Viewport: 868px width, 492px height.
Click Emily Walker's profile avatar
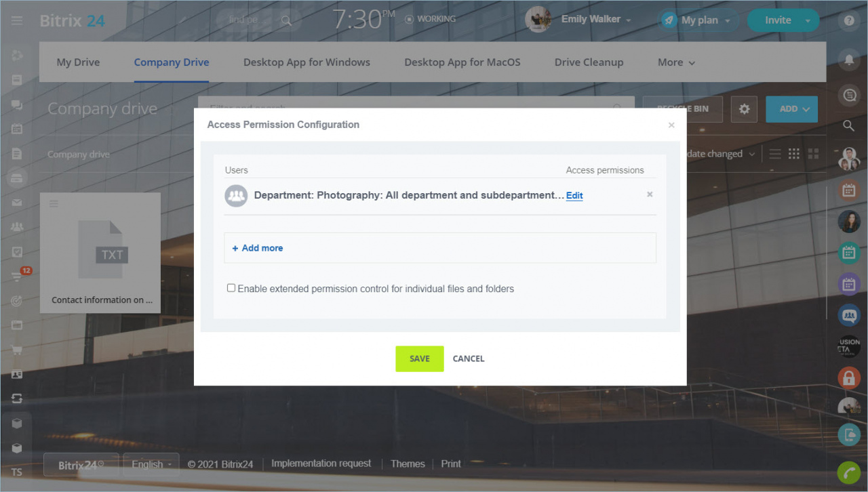tap(538, 20)
